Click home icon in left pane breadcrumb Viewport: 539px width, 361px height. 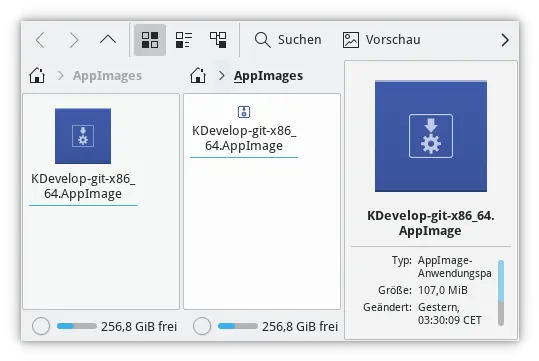37,75
